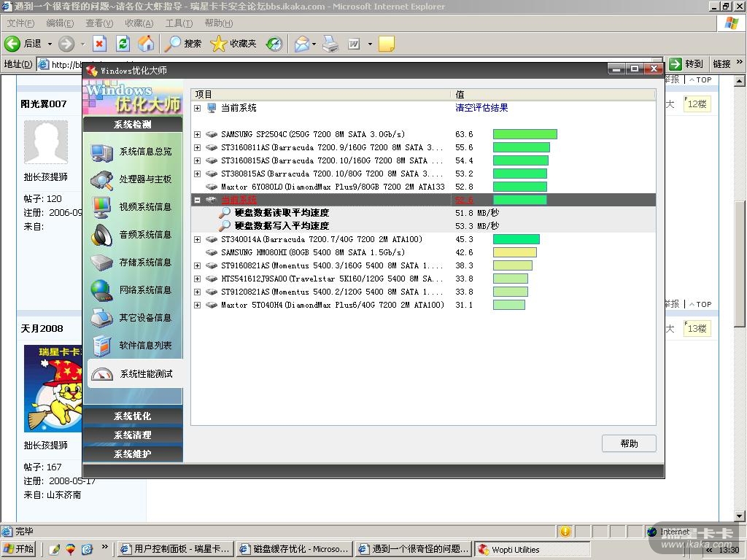Click security shield icon in IE status bar
The height and width of the screenshot is (560, 747).
(x=565, y=531)
